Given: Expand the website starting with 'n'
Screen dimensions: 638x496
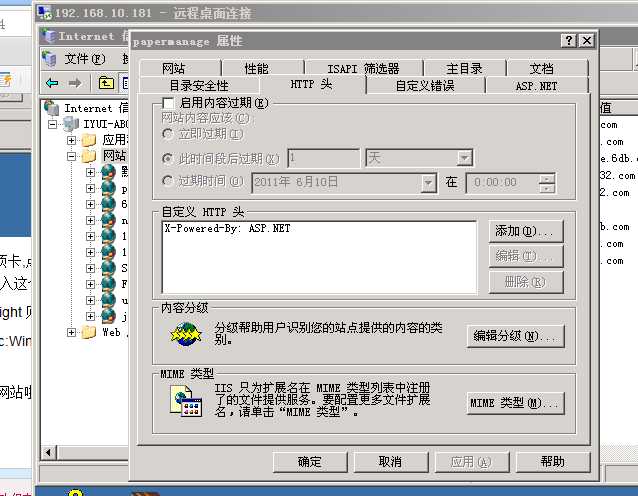Looking at the screenshot, I should pyautogui.click(x=90, y=221).
